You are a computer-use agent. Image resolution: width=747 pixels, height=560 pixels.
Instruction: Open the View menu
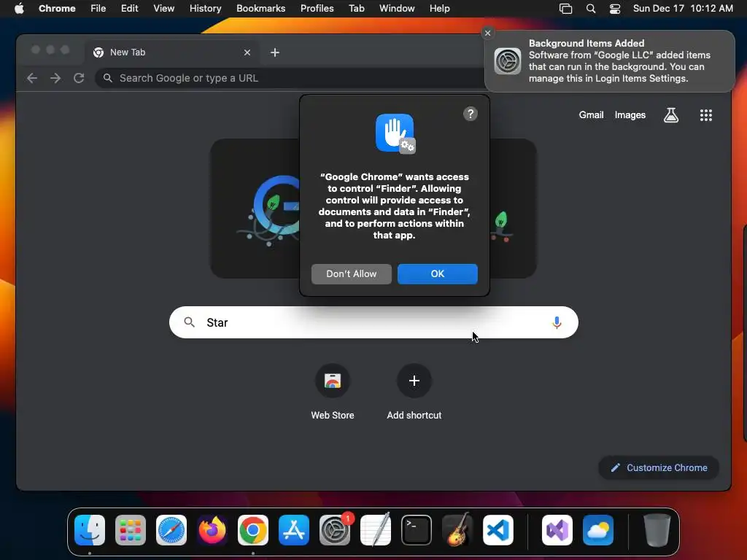163,9
